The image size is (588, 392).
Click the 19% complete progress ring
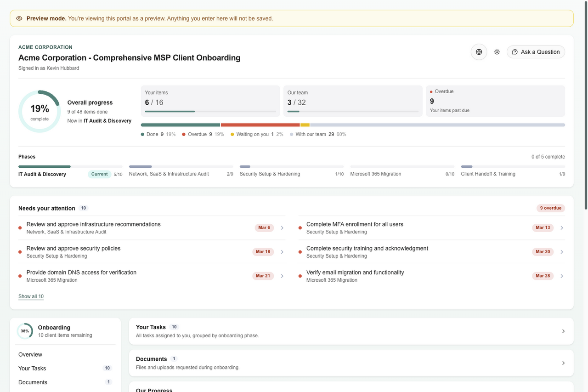tap(40, 112)
